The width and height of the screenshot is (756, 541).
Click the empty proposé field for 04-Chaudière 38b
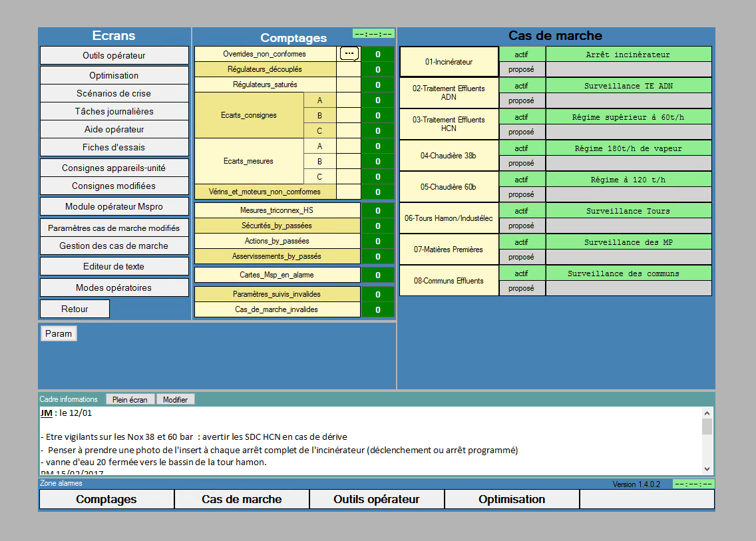tap(629, 163)
